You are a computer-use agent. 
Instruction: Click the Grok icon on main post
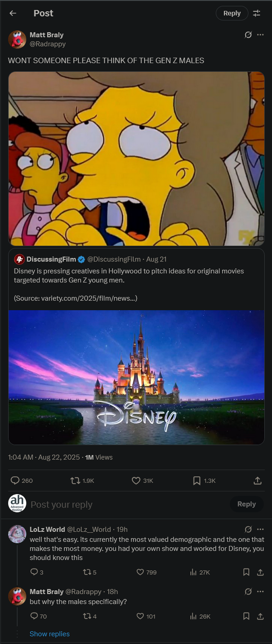pos(248,35)
